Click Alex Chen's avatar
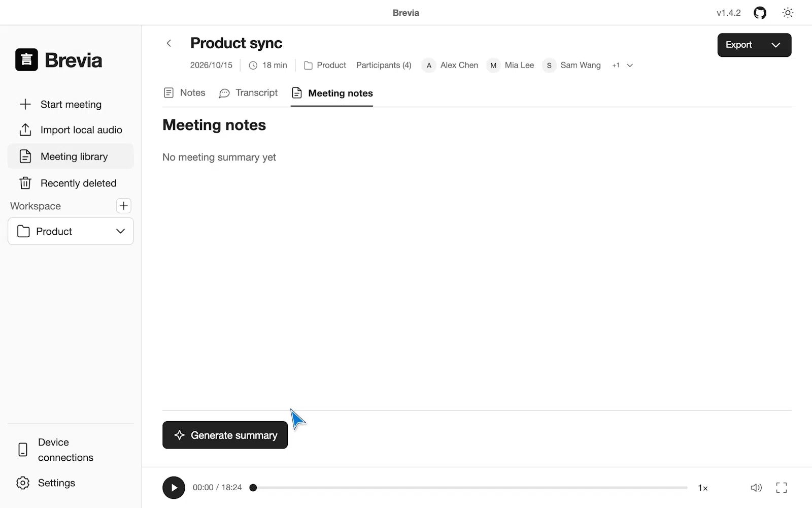Viewport: 812px width, 508px height. (429, 65)
